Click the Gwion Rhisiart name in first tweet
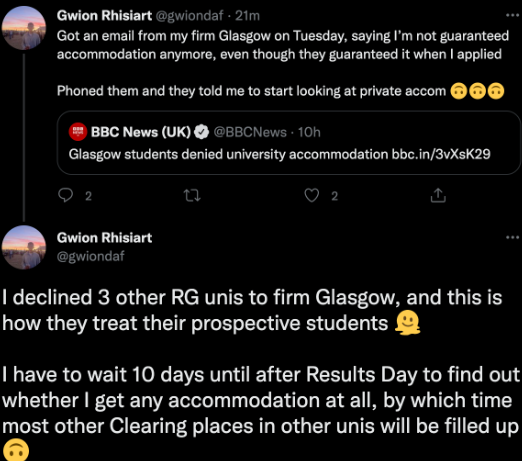This screenshot has height=461, width=522. pos(104,16)
